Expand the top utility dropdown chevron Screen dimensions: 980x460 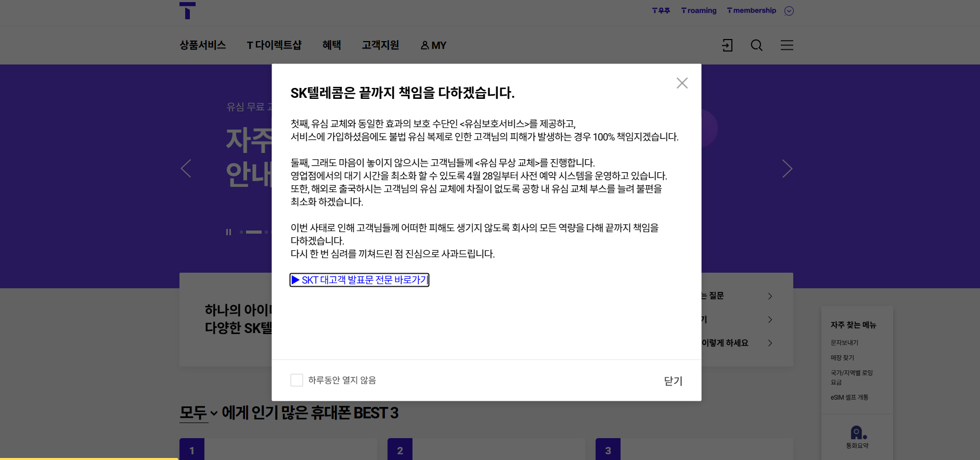coord(789,11)
